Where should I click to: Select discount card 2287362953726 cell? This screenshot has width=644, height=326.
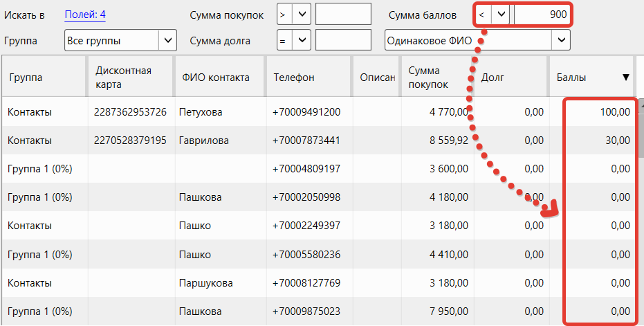click(x=131, y=112)
